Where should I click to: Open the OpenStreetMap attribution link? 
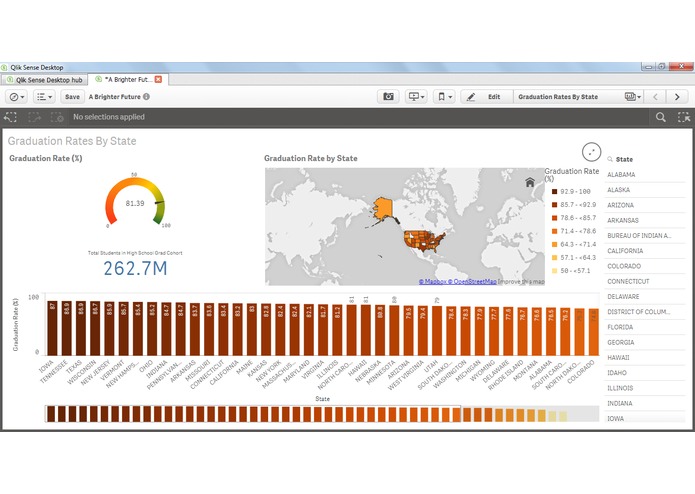click(472, 282)
